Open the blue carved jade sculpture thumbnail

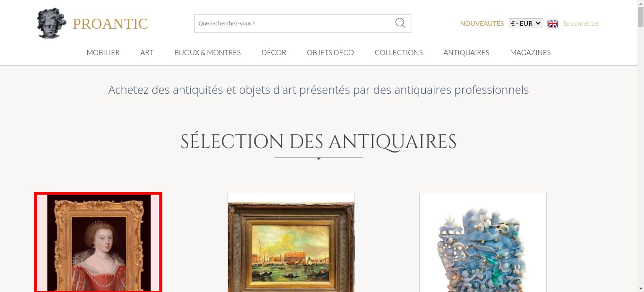click(483, 242)
